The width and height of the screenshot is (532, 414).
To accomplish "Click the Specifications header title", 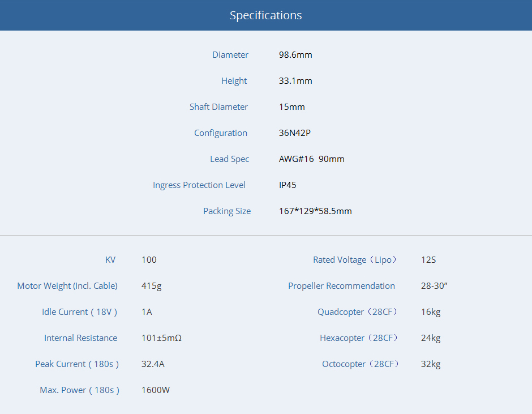I will coord(265,15).
